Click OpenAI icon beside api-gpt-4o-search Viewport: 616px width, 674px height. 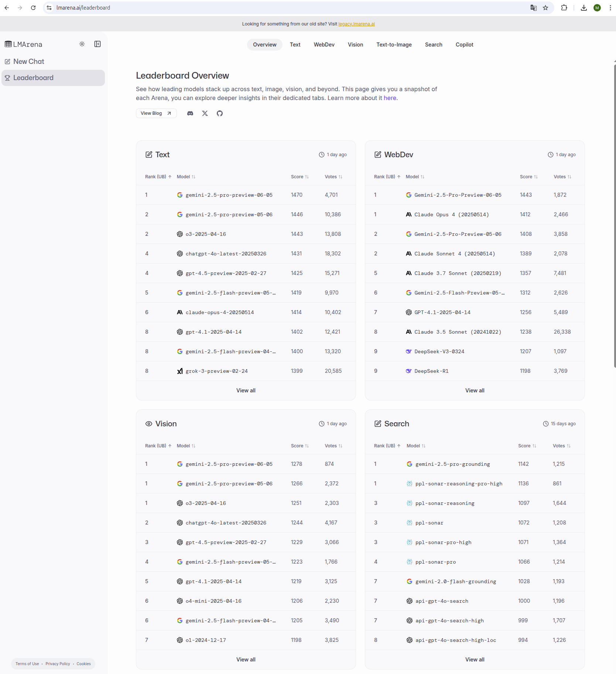click(x=410, y=601)
